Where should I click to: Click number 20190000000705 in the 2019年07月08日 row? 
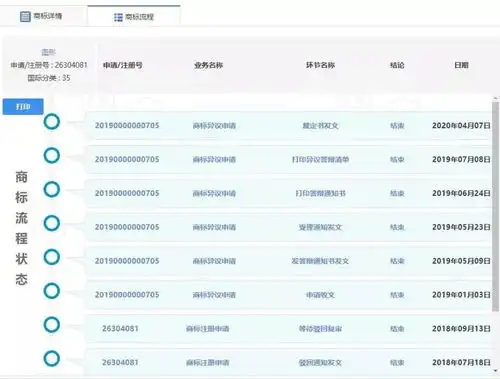click(127, 160)
